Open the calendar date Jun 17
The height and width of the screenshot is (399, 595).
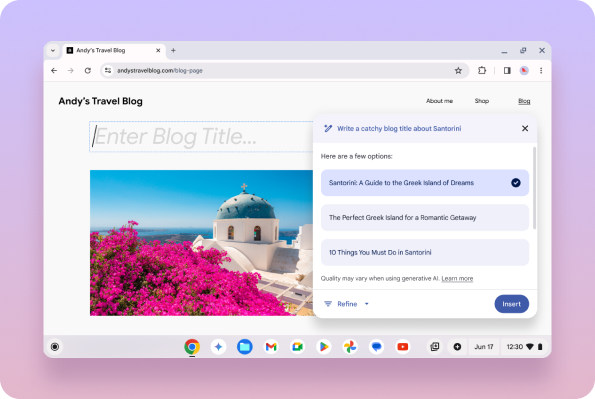coord(484,347)
